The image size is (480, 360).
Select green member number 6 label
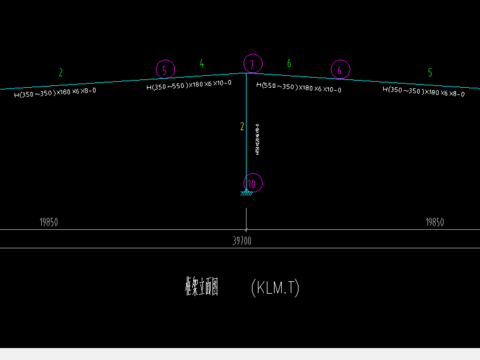pyautogui.click(x=289, y=63)
